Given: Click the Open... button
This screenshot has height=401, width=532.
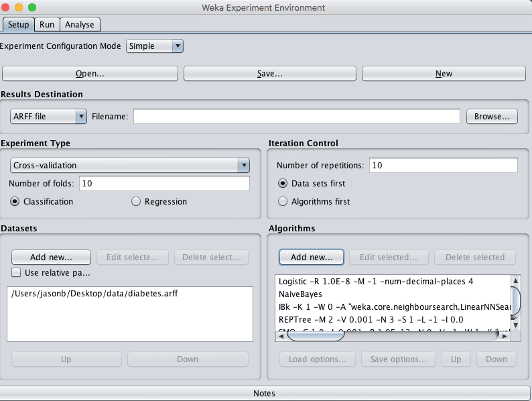Looking at the screenshot, I should 90,73.
